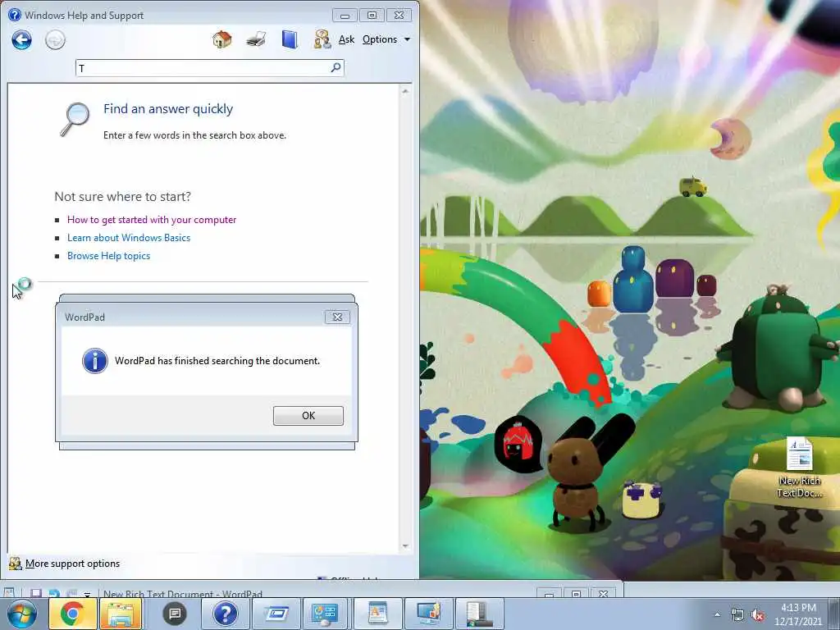This screenshot has width=840, height=630.
Task: Open the Run dialog taskbar icon
Action: [x=276, y=614]
